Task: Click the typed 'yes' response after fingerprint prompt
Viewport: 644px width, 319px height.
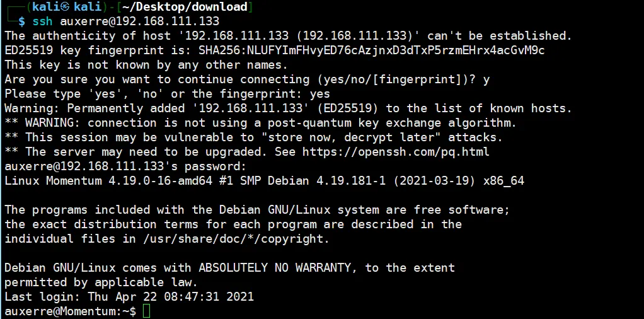Action: pos(320,94)
